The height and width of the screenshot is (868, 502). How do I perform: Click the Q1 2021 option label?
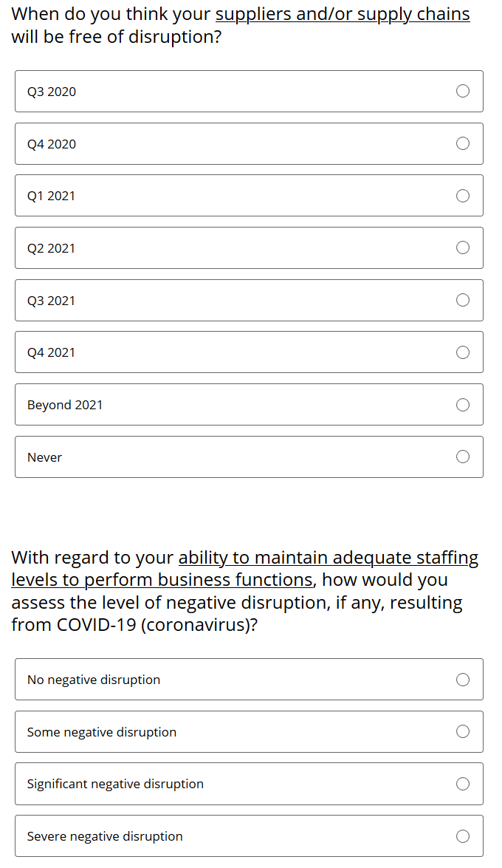coord(51,196)
